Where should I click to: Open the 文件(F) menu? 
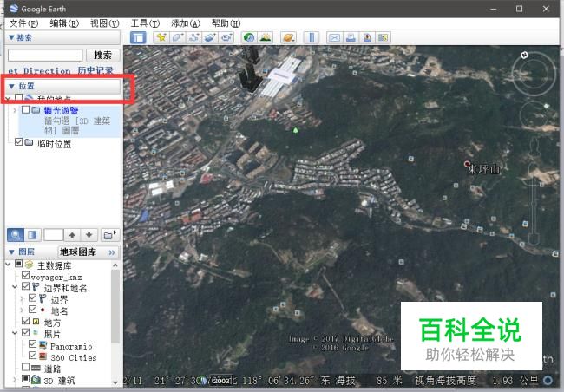pos(23,23)
